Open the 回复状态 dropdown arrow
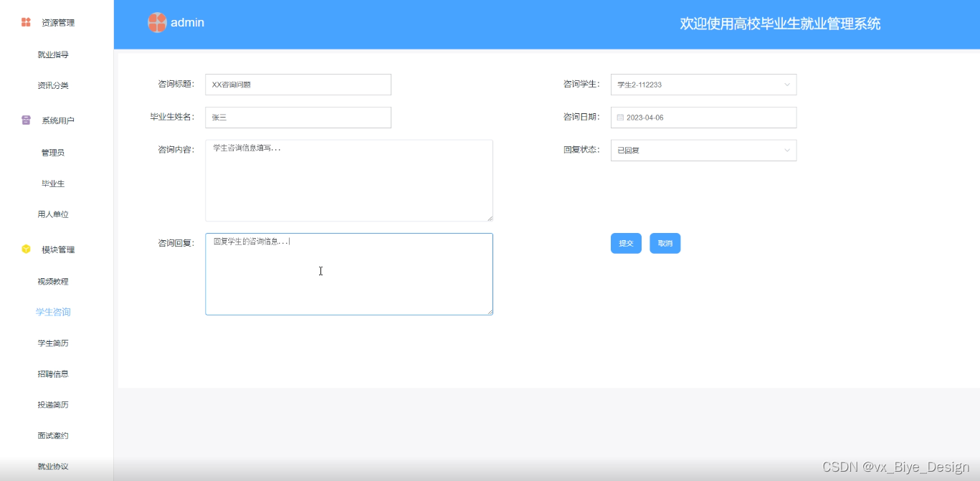 click(x=786, y=151)
